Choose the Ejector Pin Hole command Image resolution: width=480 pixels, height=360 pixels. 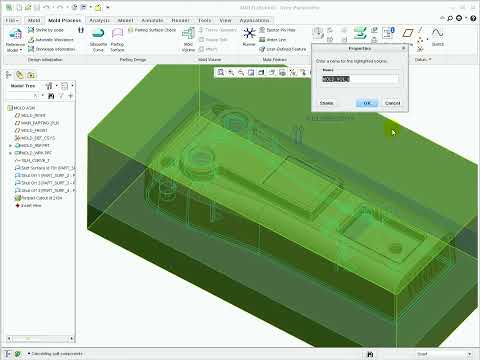click(277, 30)
